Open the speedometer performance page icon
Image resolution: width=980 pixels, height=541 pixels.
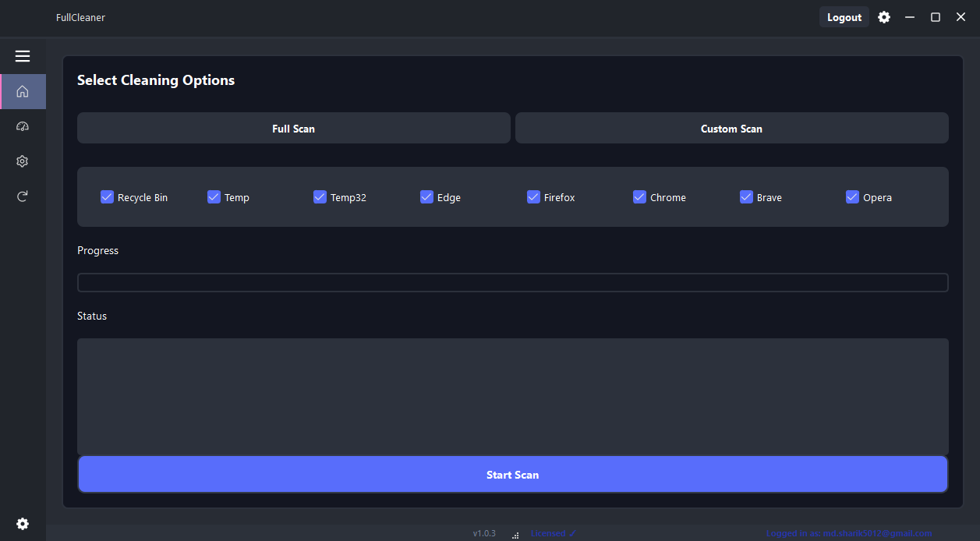coord(23,126)
